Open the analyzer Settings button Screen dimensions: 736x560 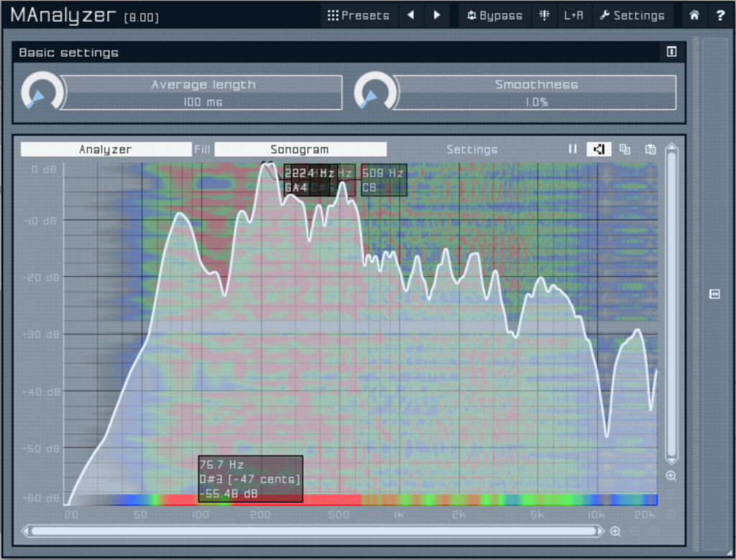471,150
